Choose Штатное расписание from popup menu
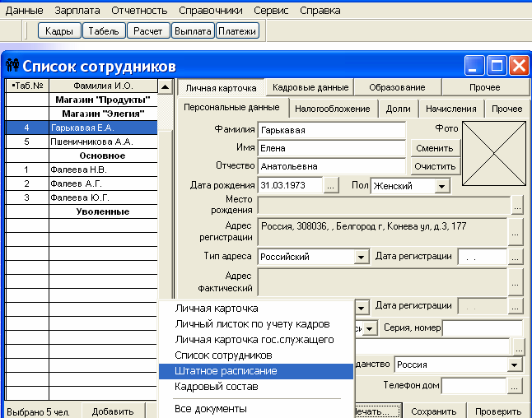 256,371
